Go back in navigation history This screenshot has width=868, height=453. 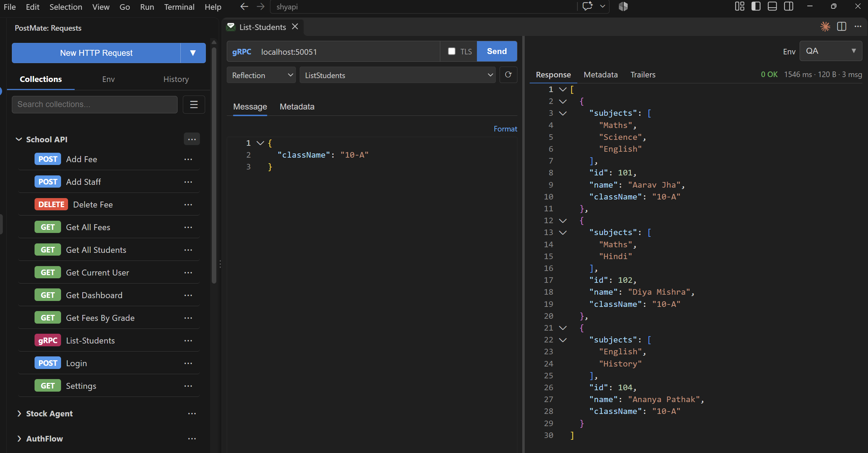(244, 7)
